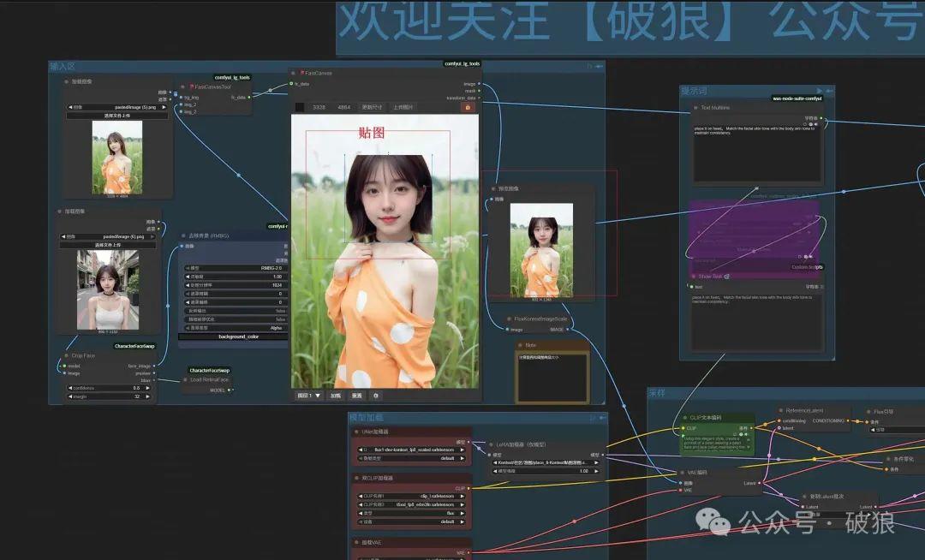Open the 图层1 layer dropdown below the canvas
Screen dimensions: 925x560
tap(308, 396)
